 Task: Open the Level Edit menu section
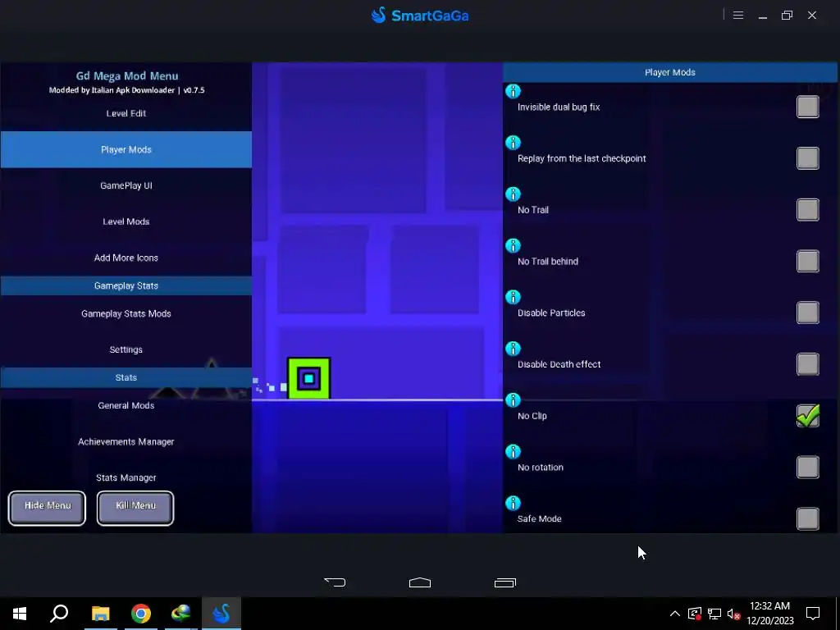(126, 113)
